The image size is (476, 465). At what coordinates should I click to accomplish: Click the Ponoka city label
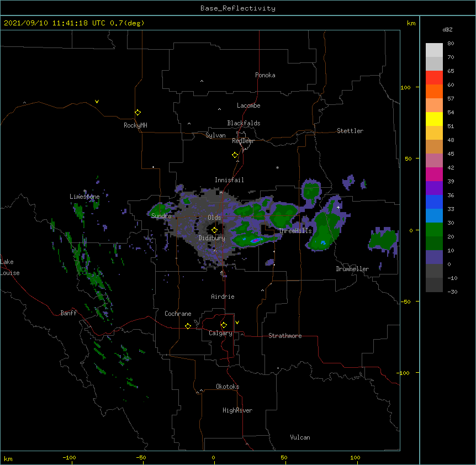(265, 75)
